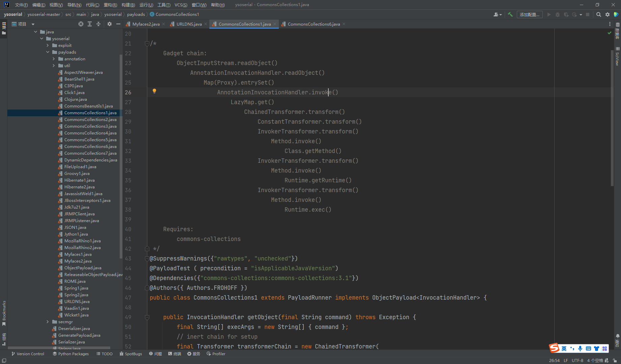The width and height of the screenshot is (621, 364).
Task: Fold the getObject method at line 49
Action: [x=147, y=317]
